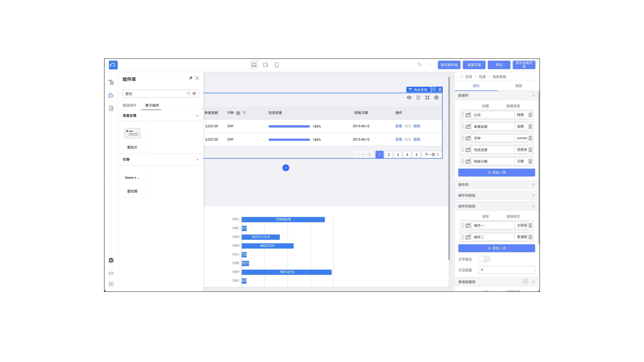Click the debug bug icon in sidebar
The width and height of the screenshot is (644, 362).
pyautogui.click(x=111, y=260)
